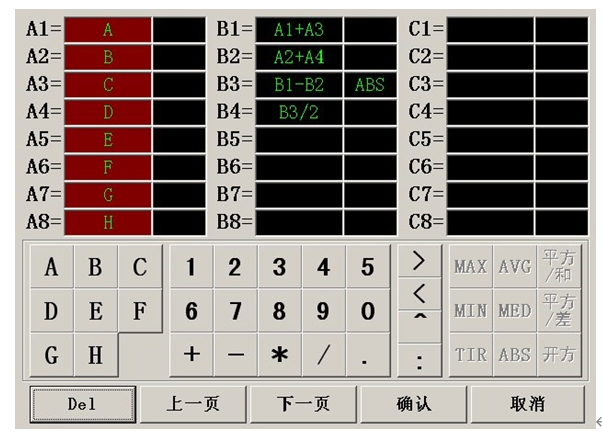Click the TIR function key
602x433 pixels.
point(471,355)
